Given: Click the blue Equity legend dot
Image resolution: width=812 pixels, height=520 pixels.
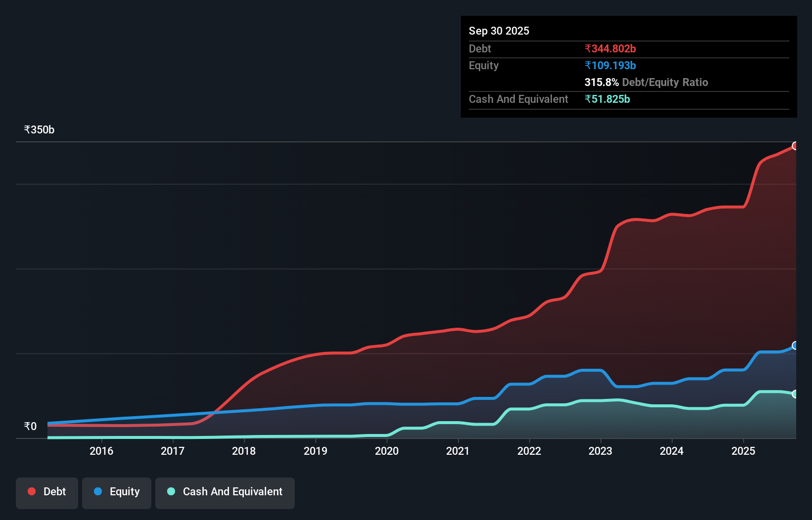Looking at the screenshot, I should coord(98,491).
